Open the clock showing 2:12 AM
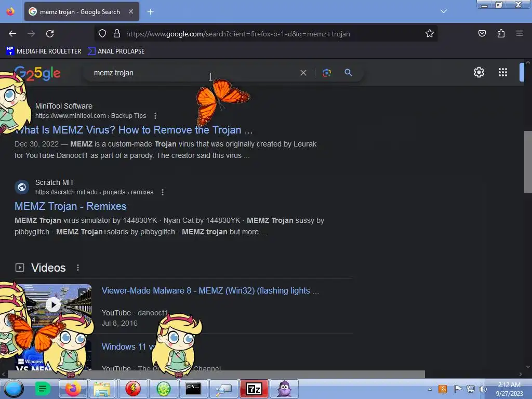532x399 pixels. tap(509, 389)
